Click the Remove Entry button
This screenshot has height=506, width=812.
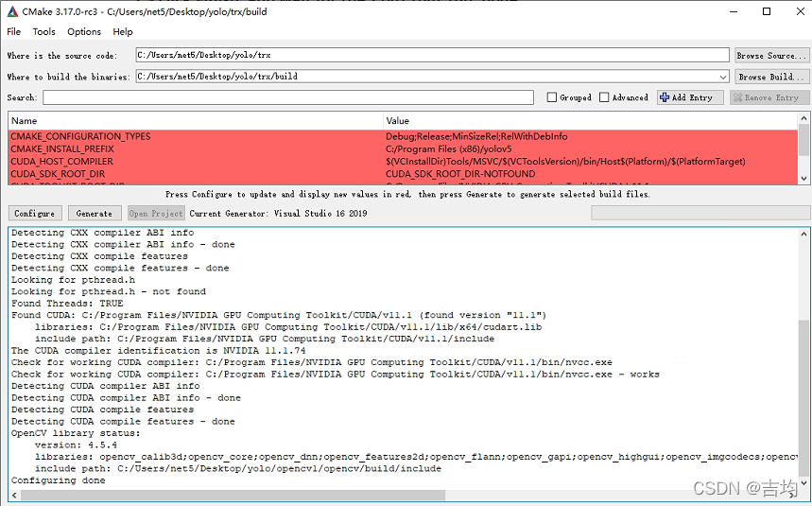coord(769,97)
